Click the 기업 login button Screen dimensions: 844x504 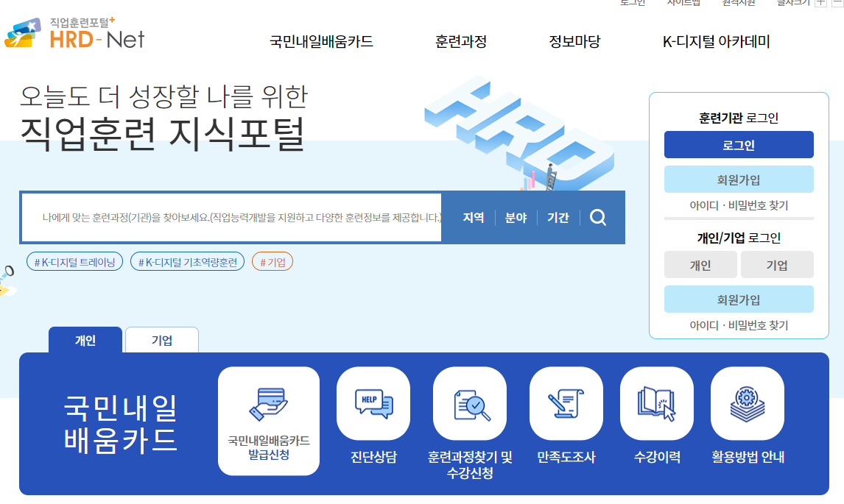[777, 265]
